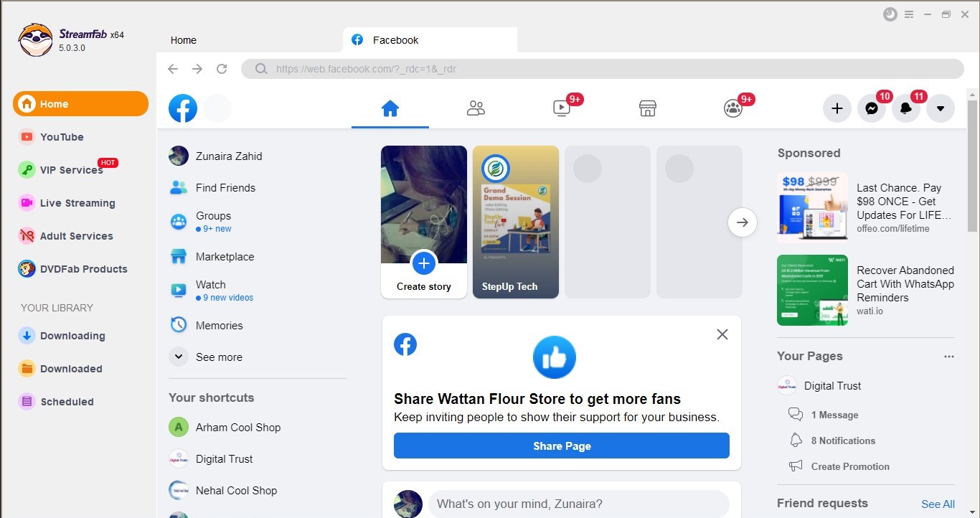Viewport: 980px width, 518px height.
Task: Open Facebook Friends tab icon
Action: click(x=476, y=108)
